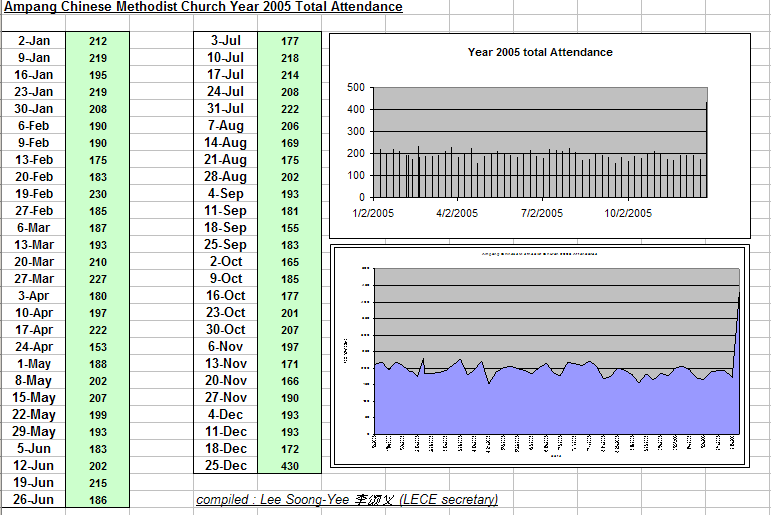Click value 214 in the 17-Jul row

[x=290, y=75]
